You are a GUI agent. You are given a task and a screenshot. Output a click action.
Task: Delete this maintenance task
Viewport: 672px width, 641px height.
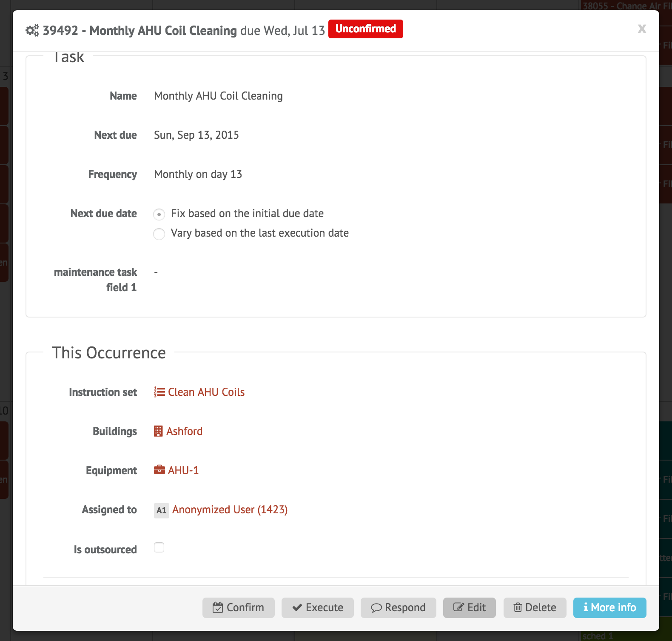(535, 608)
